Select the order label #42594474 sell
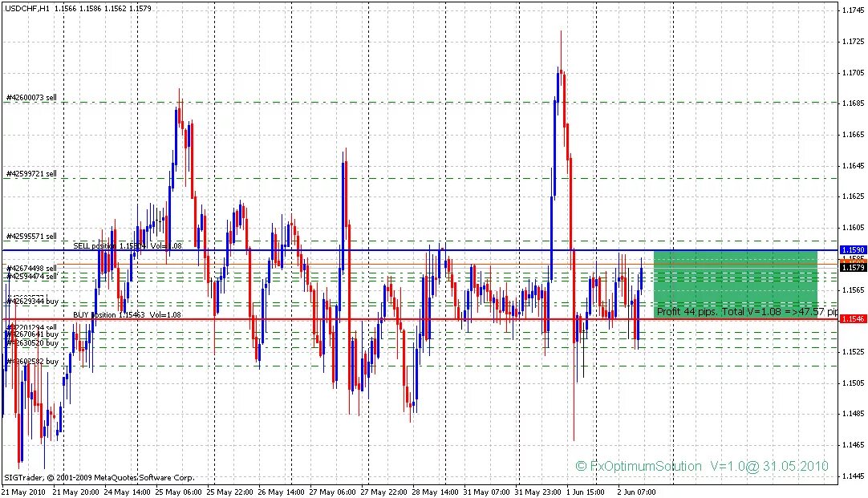868x498 pixels. [x=31, y=276]
